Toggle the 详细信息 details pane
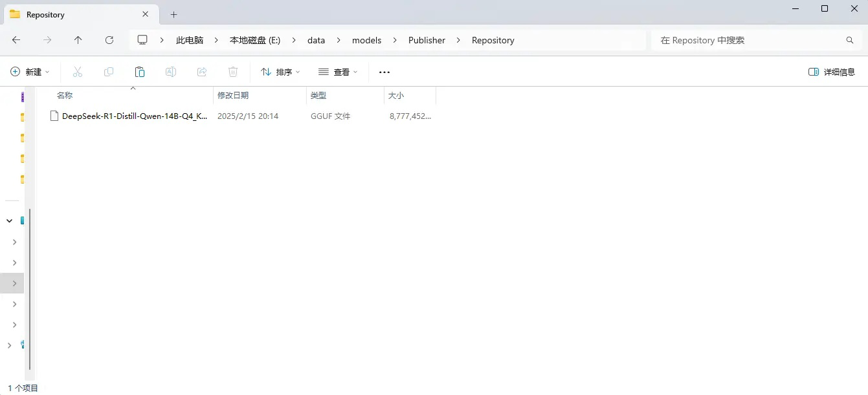 point(832,72)
